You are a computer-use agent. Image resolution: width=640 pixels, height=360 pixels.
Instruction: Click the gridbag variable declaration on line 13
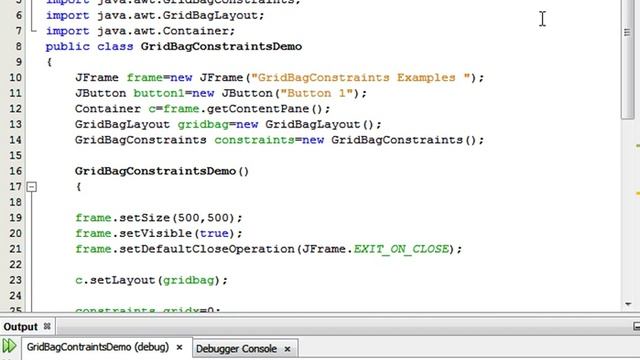(203, 124)
